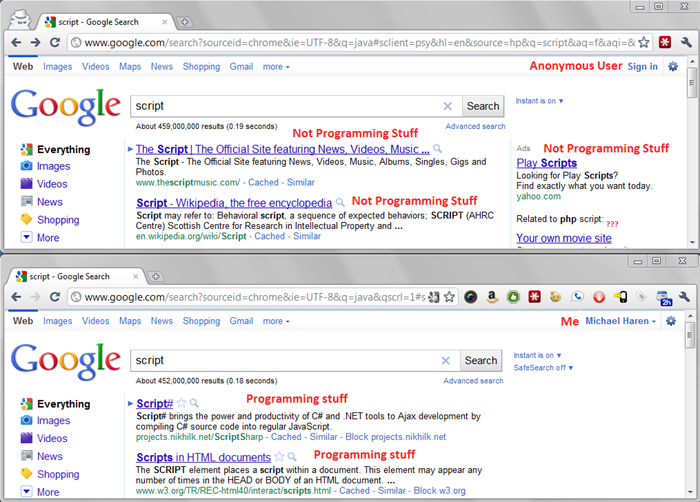This screenshot has width=700, height=502.
Task: Click Sign in next to Anonymous User
Action: pos(642,67)
